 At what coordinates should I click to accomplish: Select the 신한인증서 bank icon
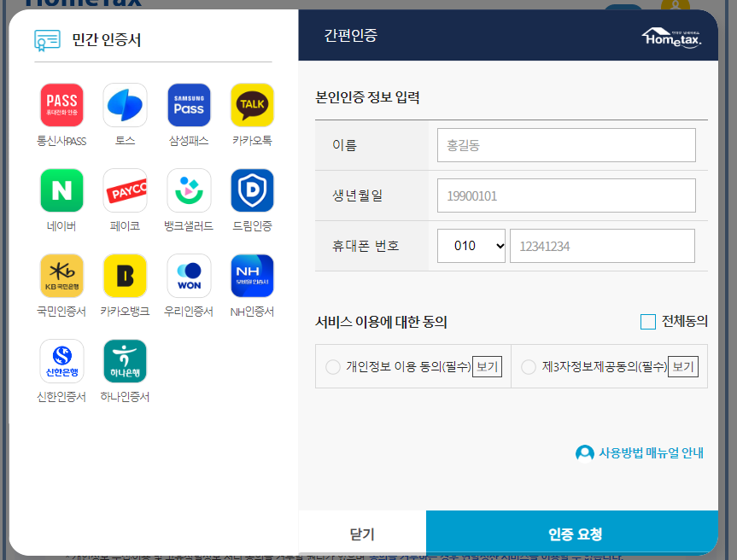[x=61, y=361]
